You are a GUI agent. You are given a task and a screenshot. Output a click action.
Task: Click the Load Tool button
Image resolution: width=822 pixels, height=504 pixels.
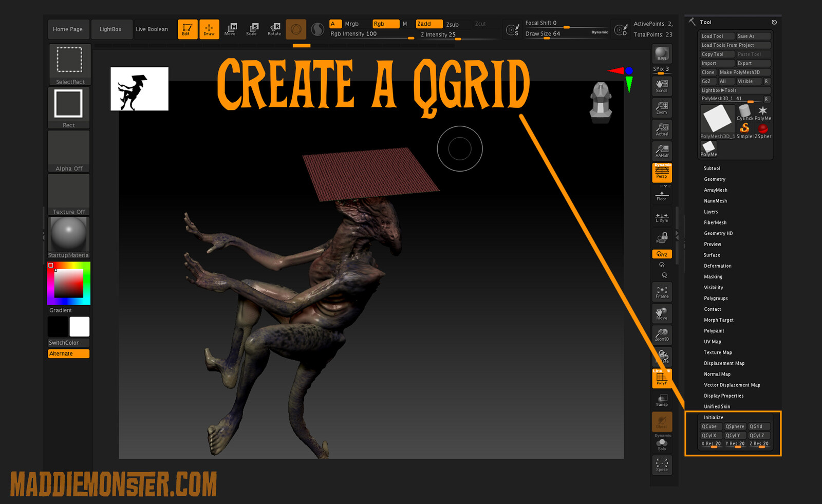(x=717, y=36)
